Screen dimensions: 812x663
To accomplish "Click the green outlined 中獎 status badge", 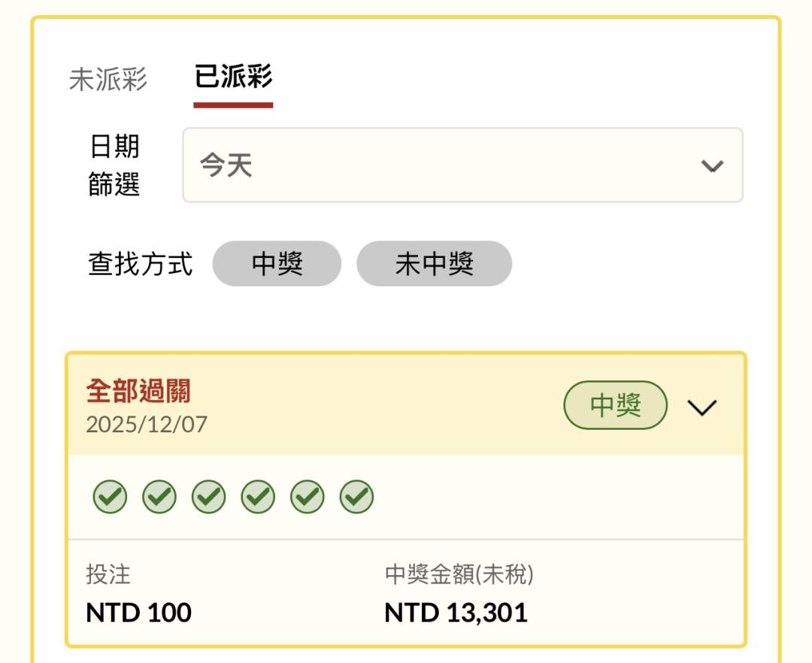I will point(616,405).
